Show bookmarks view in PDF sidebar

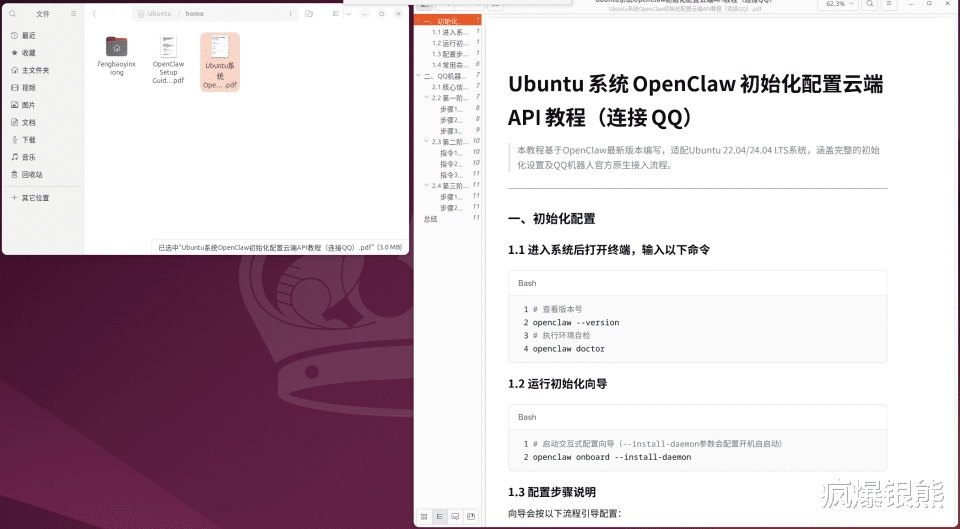click(471, 517)
